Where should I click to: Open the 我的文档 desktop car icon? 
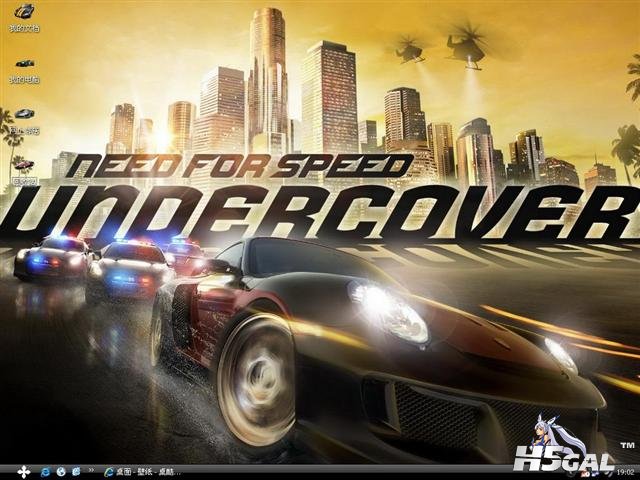(24, 11)
